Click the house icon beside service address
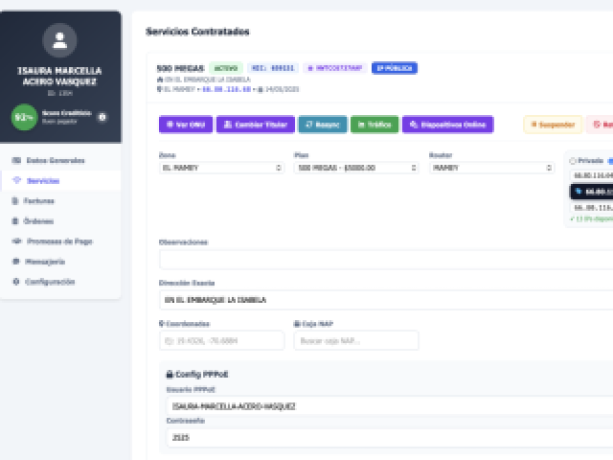This screenshot has height=460, width=613. tap(160, 79)
